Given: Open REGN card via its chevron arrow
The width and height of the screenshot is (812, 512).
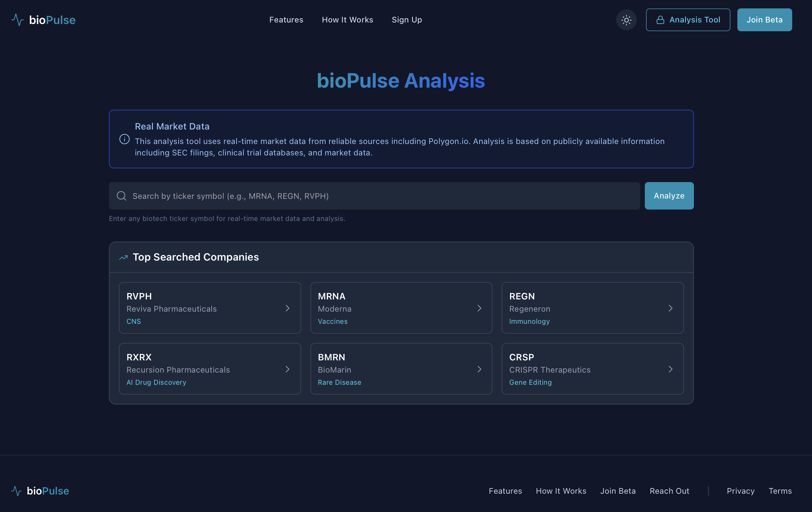Looking at the screenshot, I should (670, 308).
